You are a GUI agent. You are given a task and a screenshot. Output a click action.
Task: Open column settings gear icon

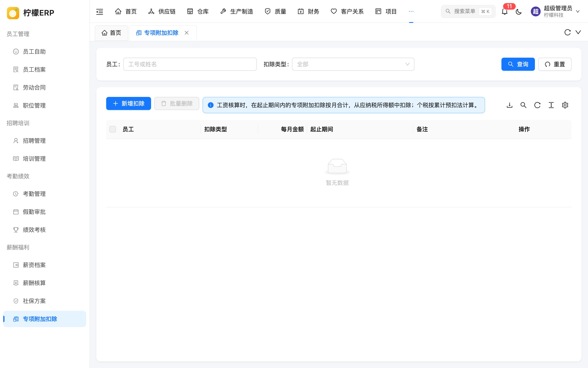[565, 105]
